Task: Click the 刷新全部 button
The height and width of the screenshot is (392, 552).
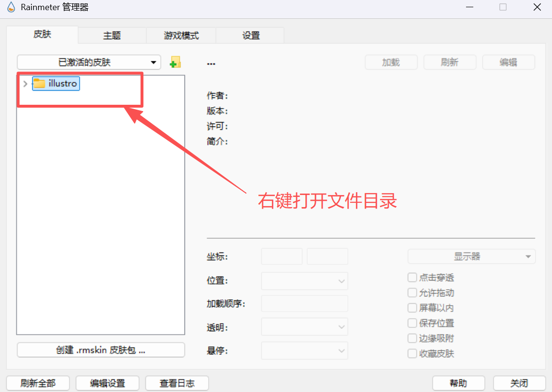Action: 38,383
